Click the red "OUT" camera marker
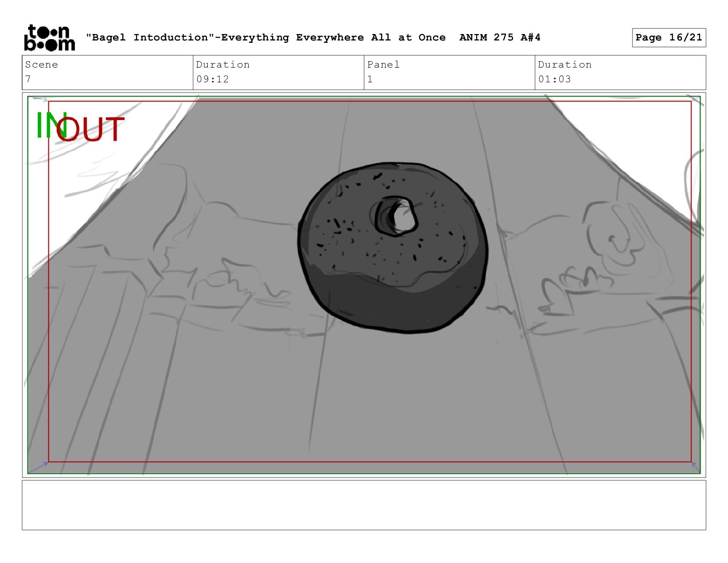 pyautogui.click(x=90, y=129)
